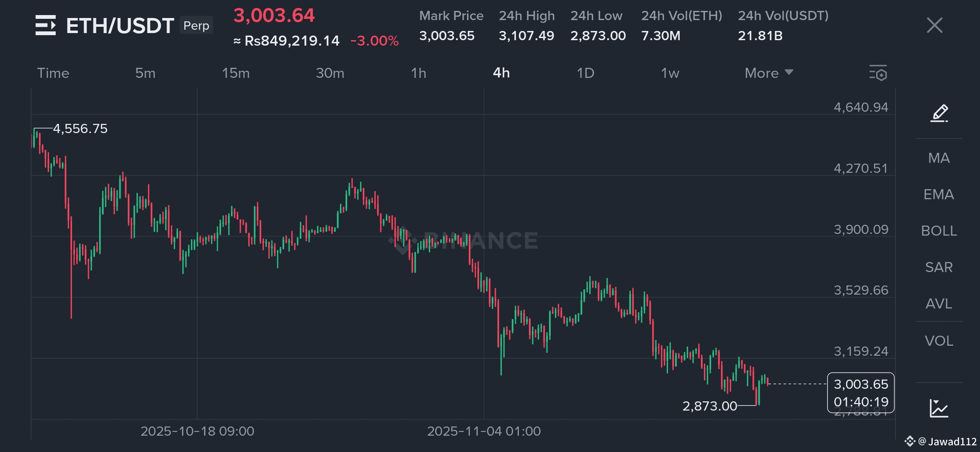980x452 pixels.
Task: Expand the More timeframes dropdown
Action: [769, 73]
